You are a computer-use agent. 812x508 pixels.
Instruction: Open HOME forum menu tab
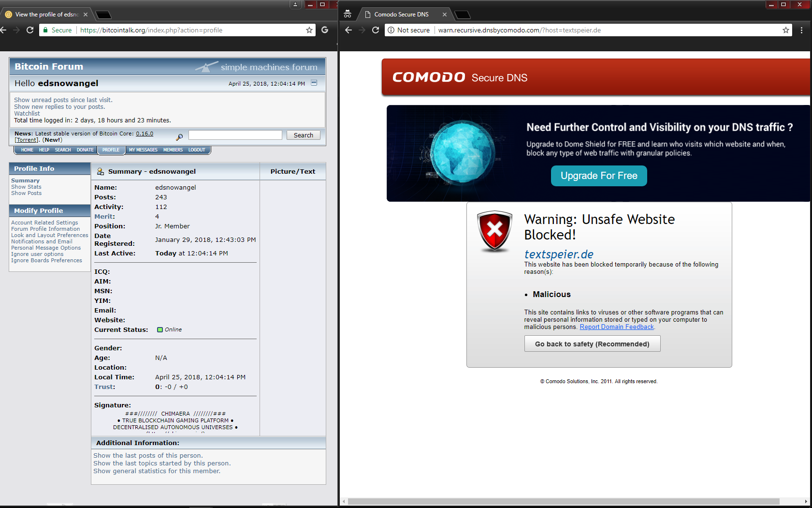coord(27,150)
